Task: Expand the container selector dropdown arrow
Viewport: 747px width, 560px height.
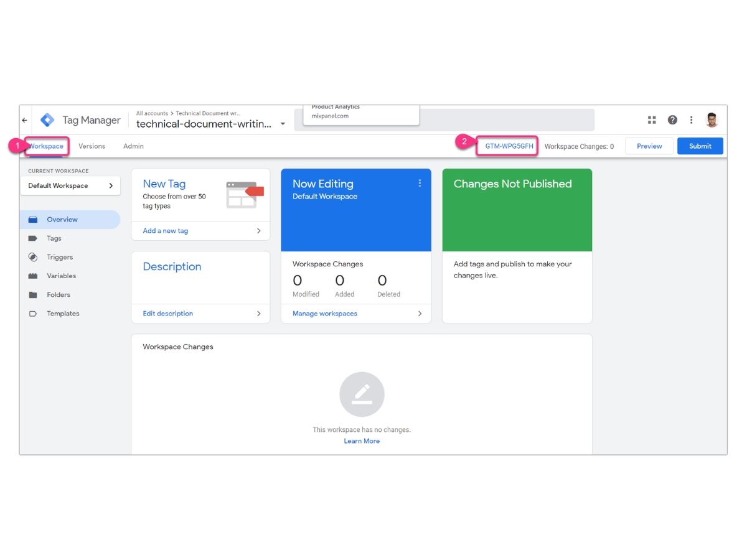Action: [x=283, y=124]
